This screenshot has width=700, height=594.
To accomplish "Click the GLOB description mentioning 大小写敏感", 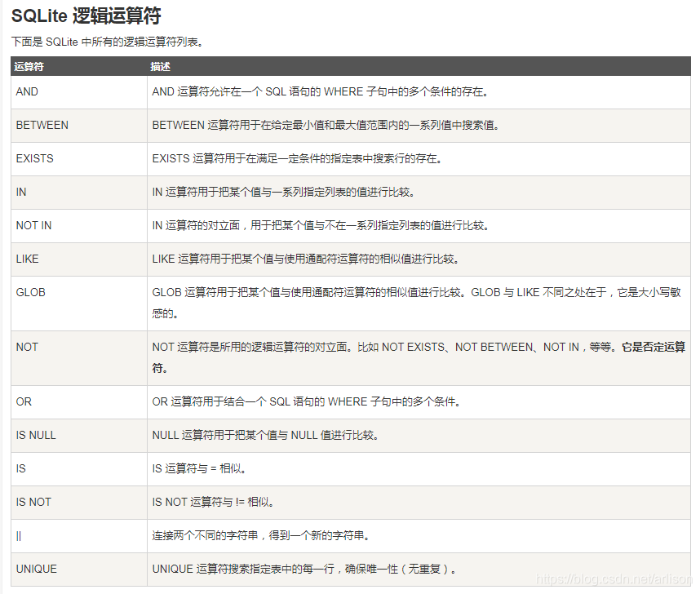I will tap(417, 303).
